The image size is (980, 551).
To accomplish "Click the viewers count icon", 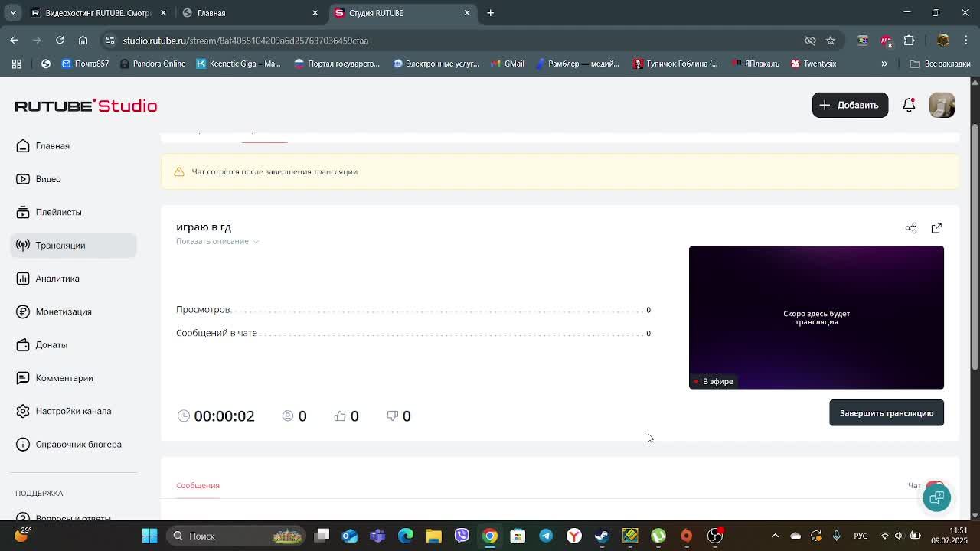I will pyautogui.click(x=288, y=416).
